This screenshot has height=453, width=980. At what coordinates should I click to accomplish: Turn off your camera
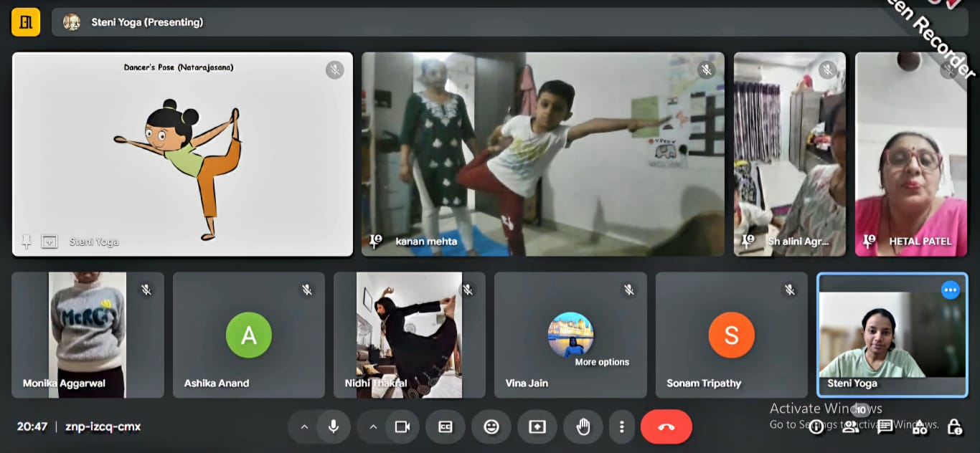pyautogui.click(x=402, y=426)
